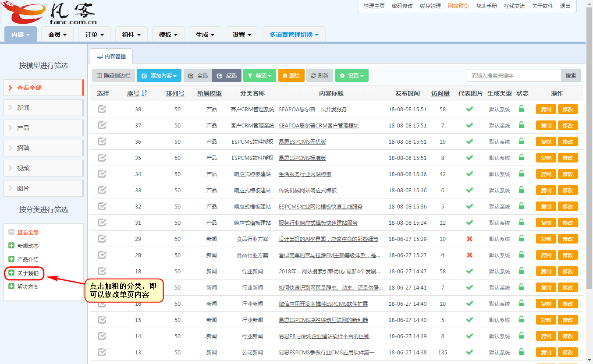593x364 pixels.
Task: Open the 组件 main menu
Action: click(131, 35)
